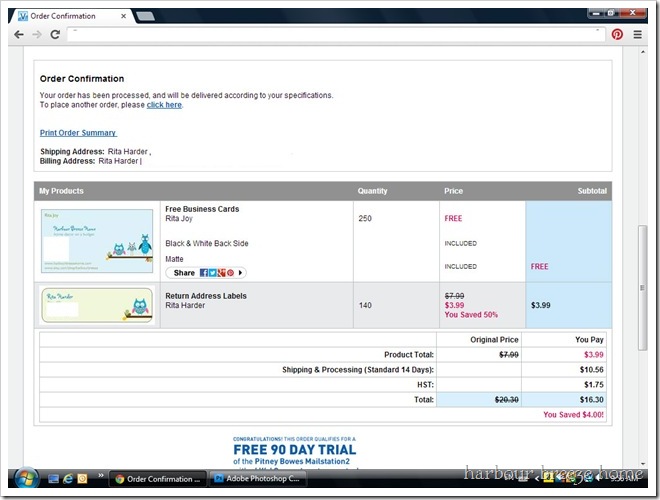This screenshot has width=660, height=500.
Task: Click the quantity 140 cell
Action: pos(365,305)
